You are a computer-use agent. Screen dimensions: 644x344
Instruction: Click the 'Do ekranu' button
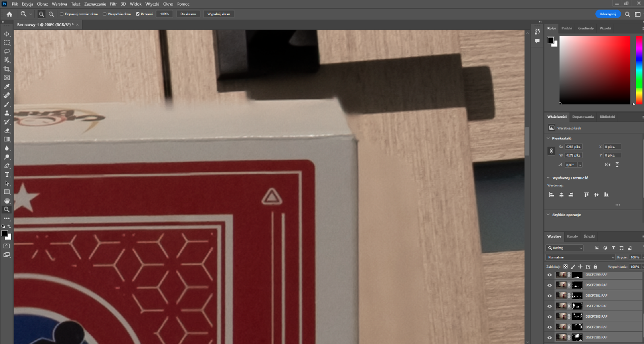tap(188, 14)
